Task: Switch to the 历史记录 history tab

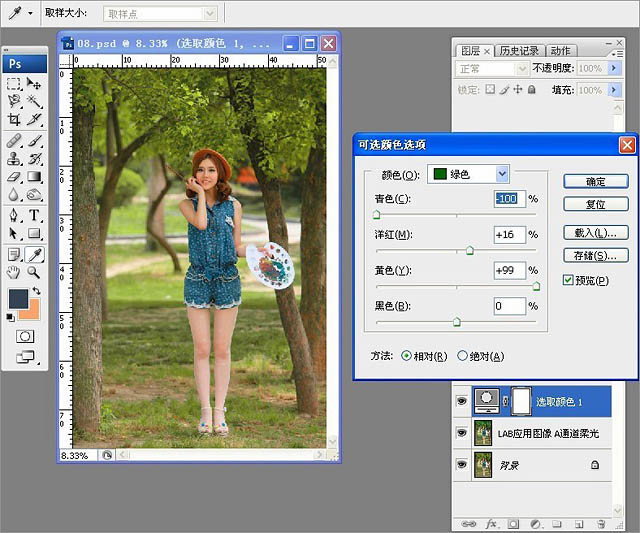Action: (x=519, y=51)
